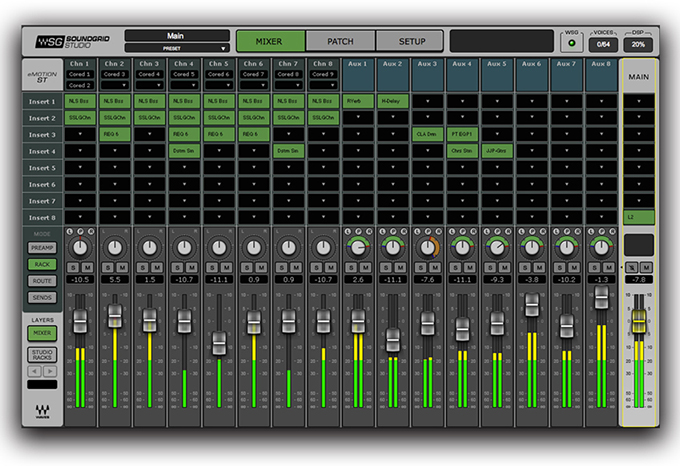Select ROUTE mode

coord(42,281)
